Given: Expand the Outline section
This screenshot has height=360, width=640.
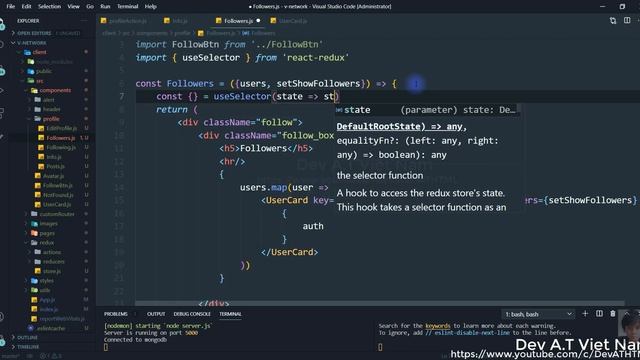Looking at the screenshot, I should pyautogui.click(x=27, y=338).
